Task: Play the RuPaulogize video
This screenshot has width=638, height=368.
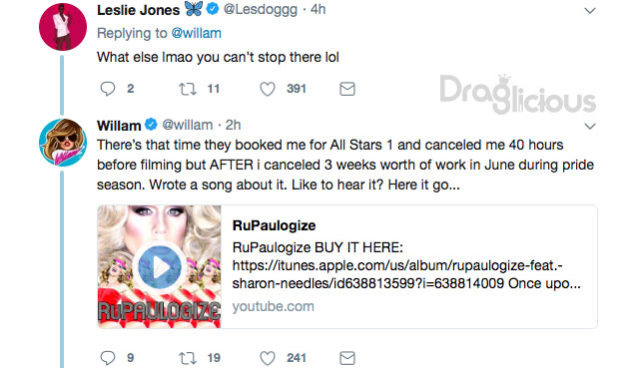Action: (160, 267)
